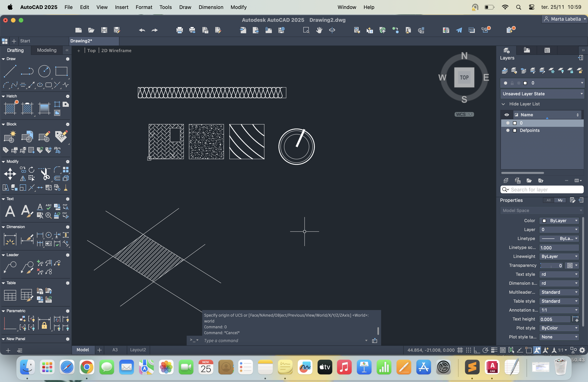Collapse the Hide Layer List expander
This screenshot has width=588, height=382.
(x=503, y=104)
